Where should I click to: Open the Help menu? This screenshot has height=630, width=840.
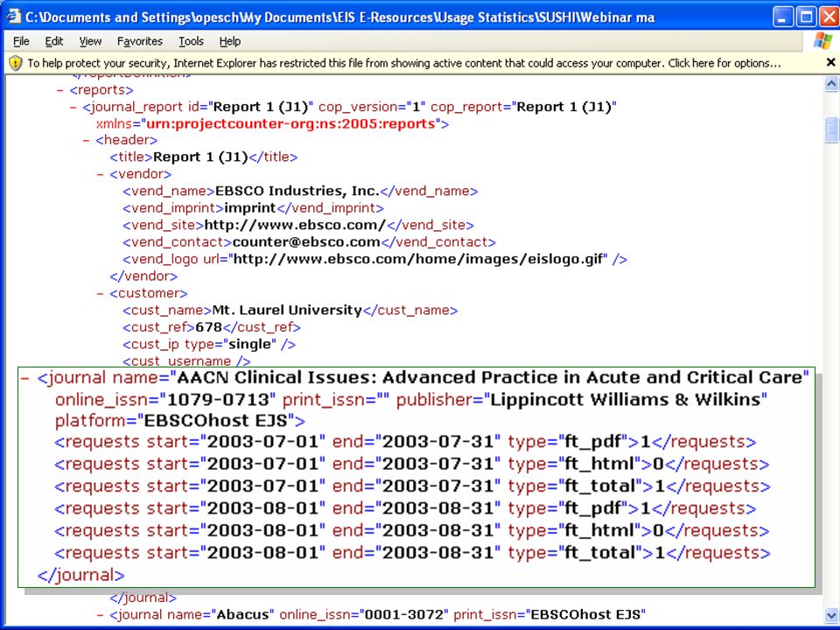pos(230,41)
